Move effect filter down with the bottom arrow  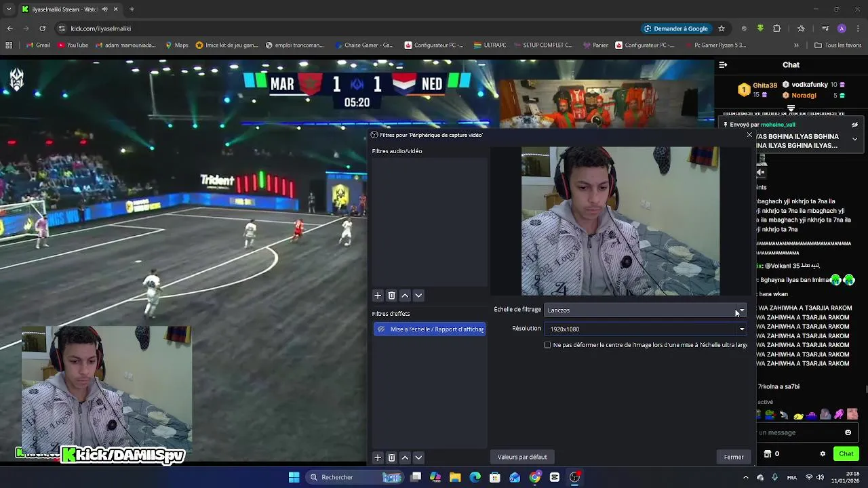[418, 457]
